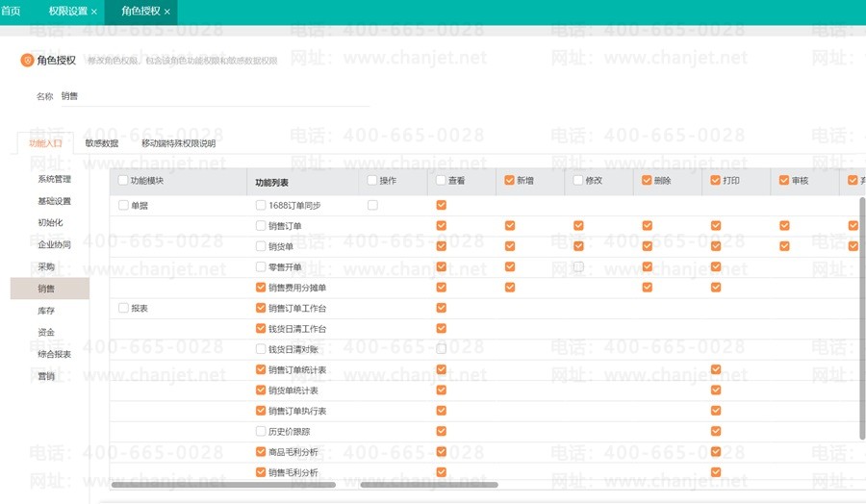Uncheck 打印 for 销售订单统计表 row
The width and height of the screenshot is (866, 504).
coord(716,369)
